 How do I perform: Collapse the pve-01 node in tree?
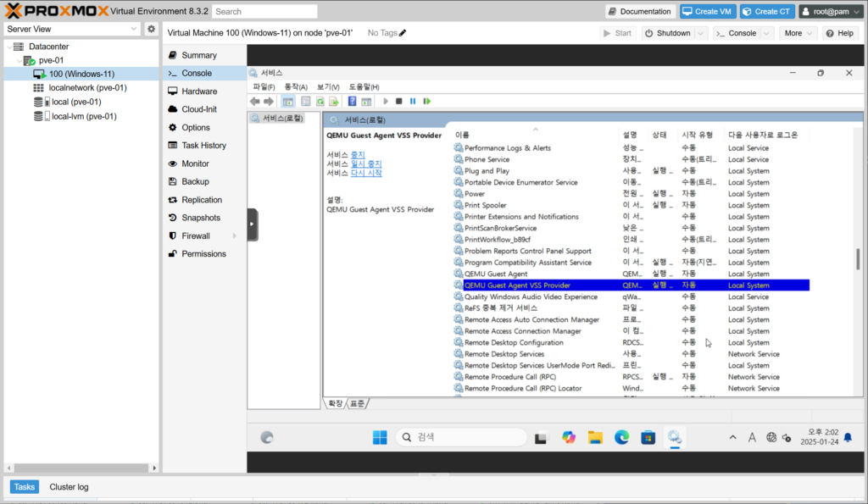[19, 60]
